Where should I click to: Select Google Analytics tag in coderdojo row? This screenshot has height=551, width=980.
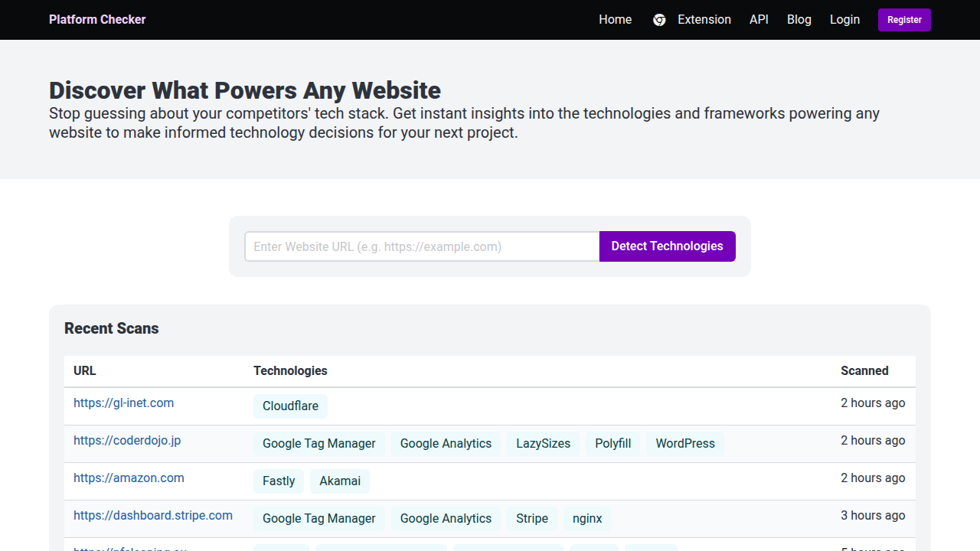pos(446,444)
